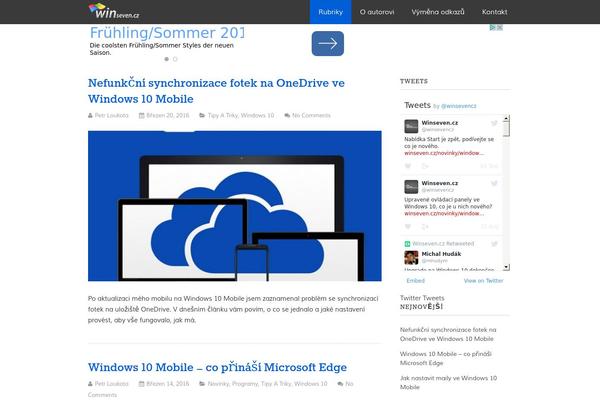This screenshot has height=400, width=600.
Task: Click author Petr Loukota of the OneDrive article
Action: [x=111, y=115]
